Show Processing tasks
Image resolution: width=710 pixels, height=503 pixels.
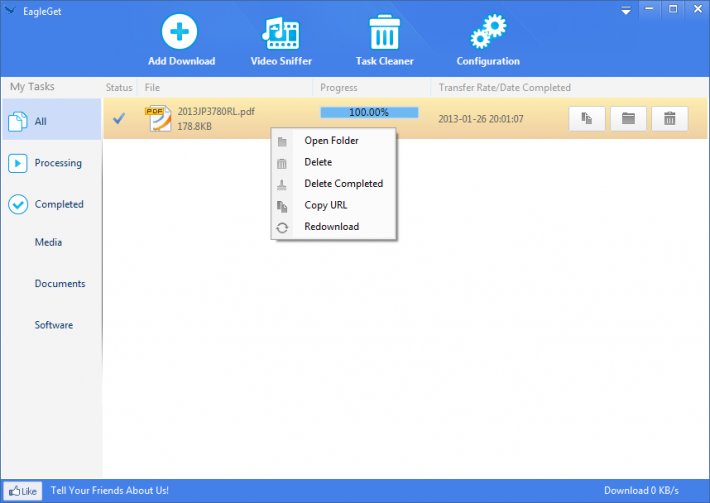[52, 163]
